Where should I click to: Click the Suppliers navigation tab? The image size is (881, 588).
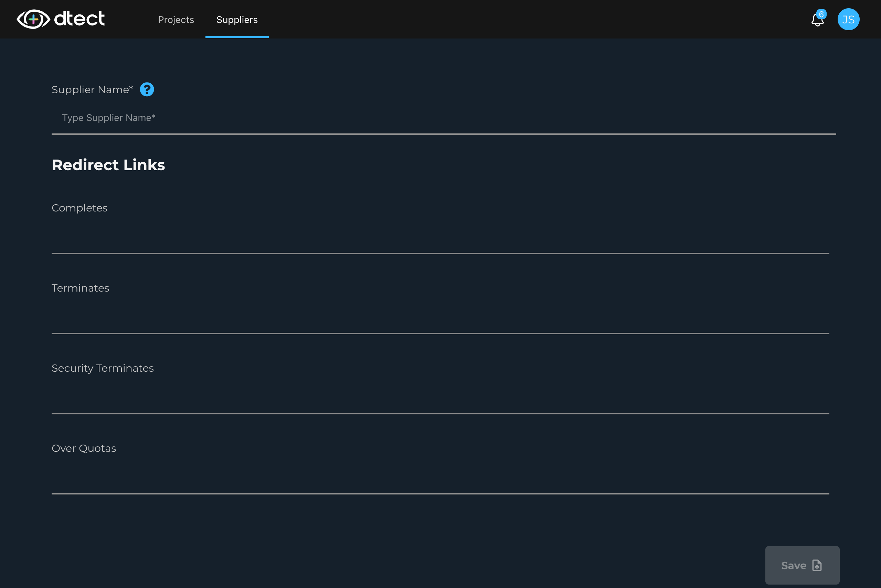tap(237, 19)
